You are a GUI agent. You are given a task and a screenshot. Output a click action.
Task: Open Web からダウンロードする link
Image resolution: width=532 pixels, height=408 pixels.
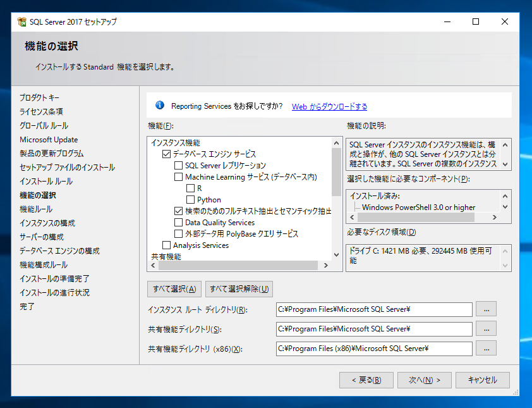pos(329,106)
